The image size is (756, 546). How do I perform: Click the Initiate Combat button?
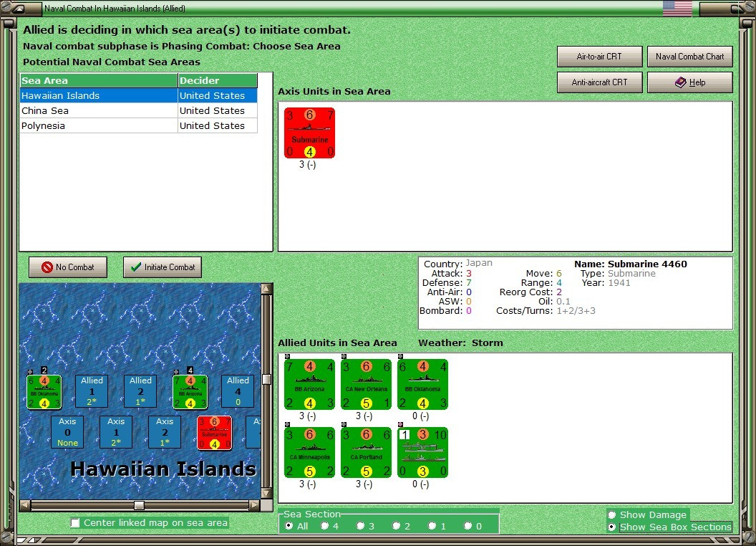pos(163,267)
